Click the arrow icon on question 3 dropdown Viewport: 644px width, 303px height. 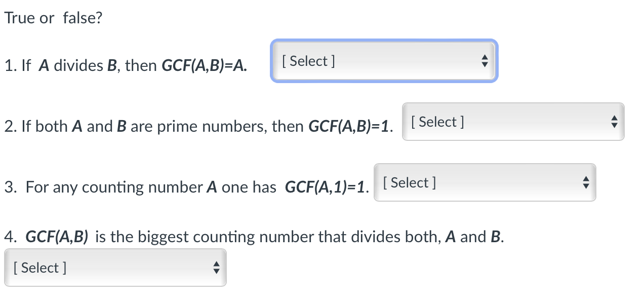(x=585, y=182)
